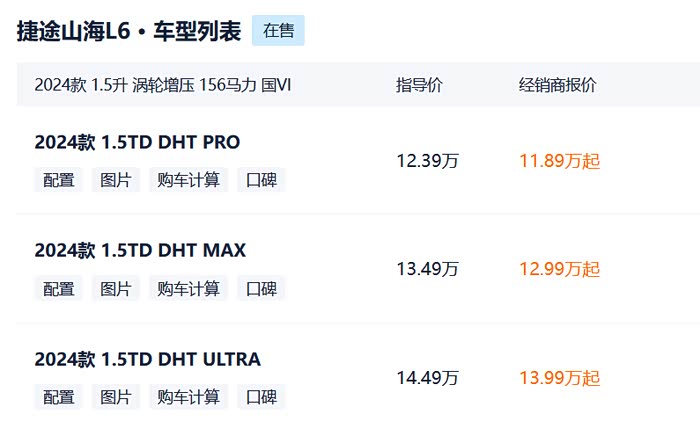
Task: Click the 在售 status tag
Action: pos(278,31)
